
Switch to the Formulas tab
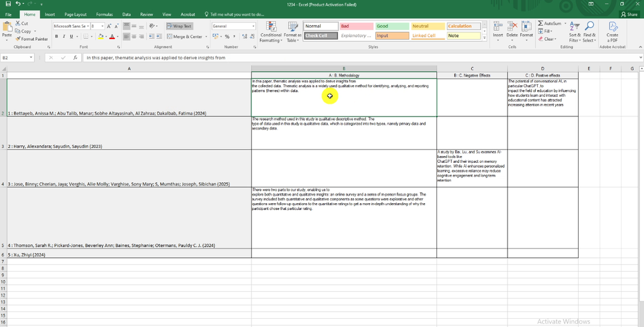point(104,14)
